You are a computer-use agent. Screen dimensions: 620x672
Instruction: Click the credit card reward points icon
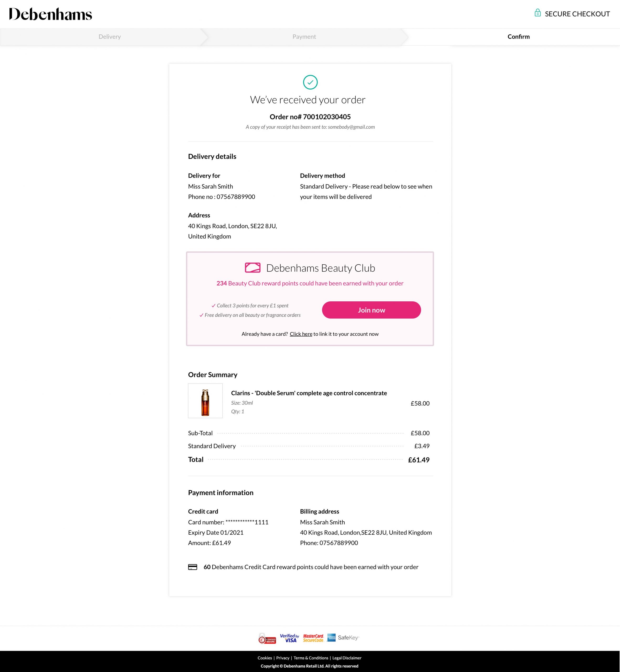(193, 567)
